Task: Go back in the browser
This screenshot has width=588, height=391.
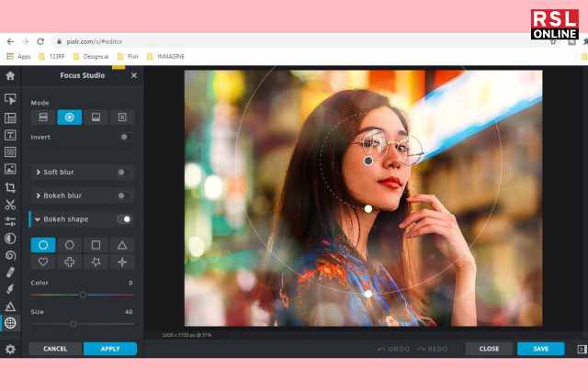Action: 10,41
